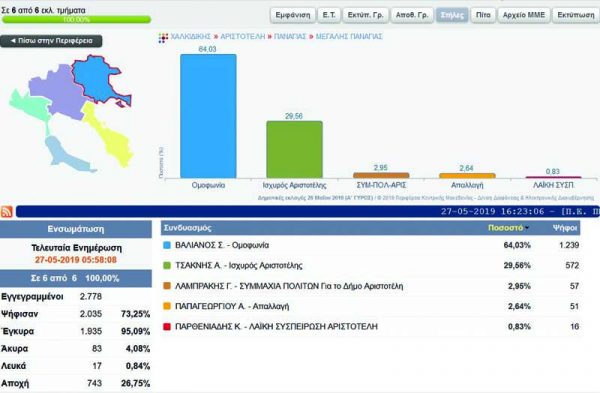This screenshot has width=600, height=393.
Task: Click the tall blue Ομοφωνία bar in chart
Action: pyautogui.click(x=208, y=116)
